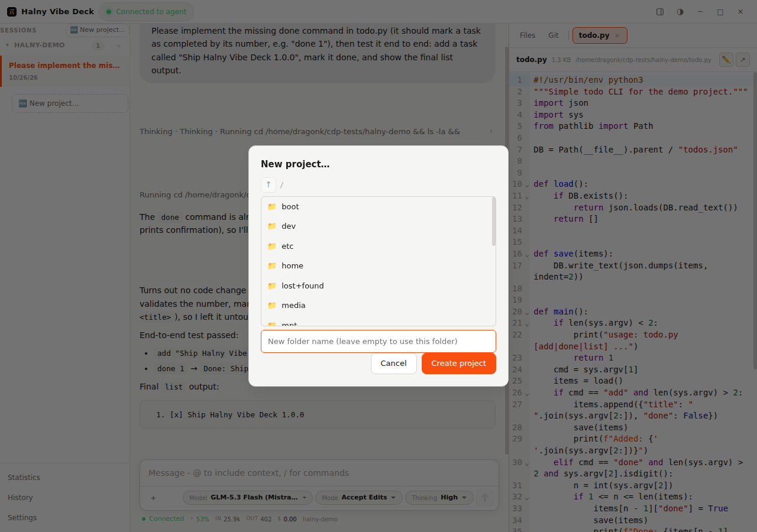The height and width of the screenshot is (532, 757).
Task: Expand the collapsed Thinking activity row chevron
Action: click(x=490, y=131)
